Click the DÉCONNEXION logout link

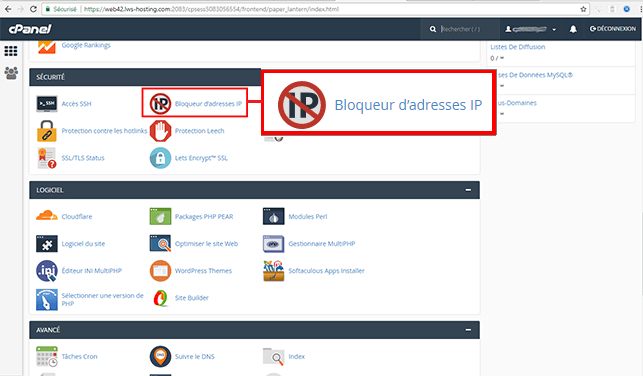[x=613, y=29]
